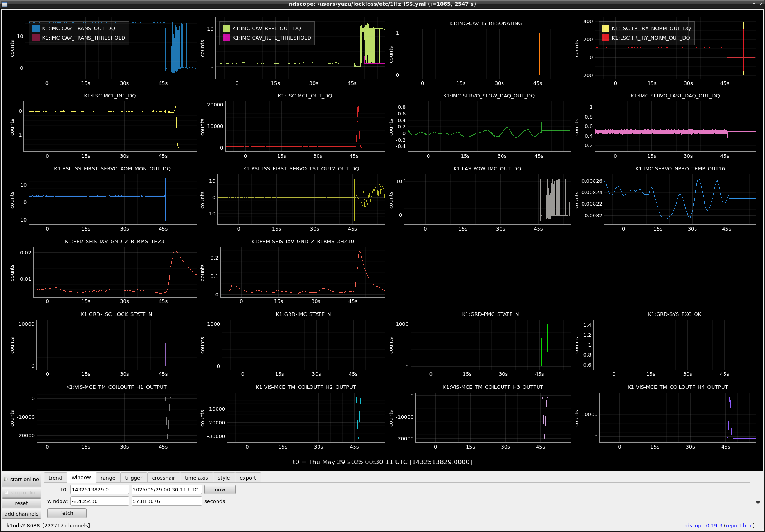Click the window start value field -8.435430

(x=100, y=501)
